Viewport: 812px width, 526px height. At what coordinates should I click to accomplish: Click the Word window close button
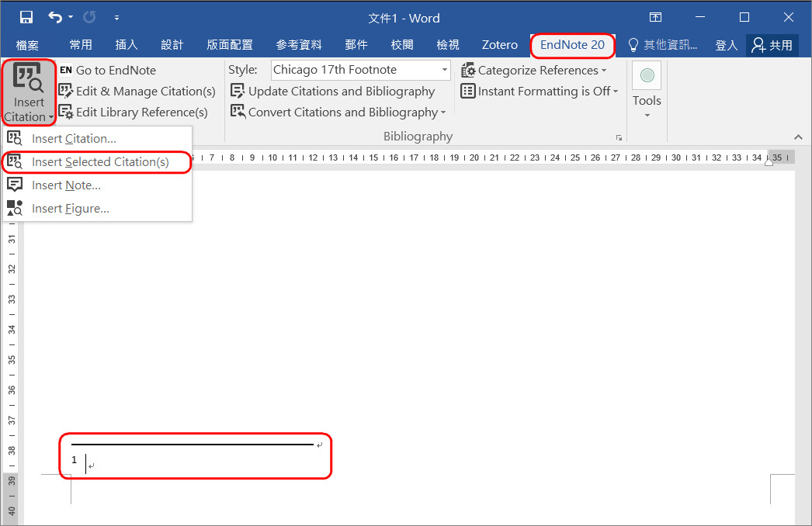[789, 17]
